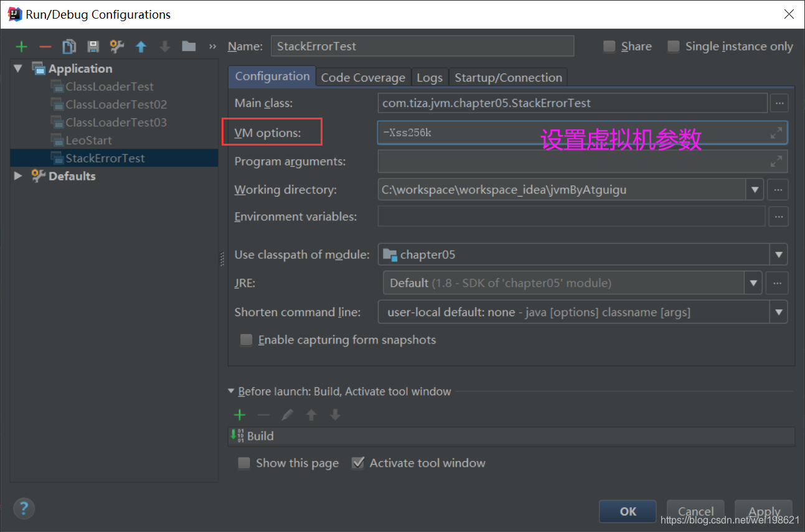Screen dimensions: 805x532
Task: Switch to the Code Coverage tab
Action: coord(363,78)
